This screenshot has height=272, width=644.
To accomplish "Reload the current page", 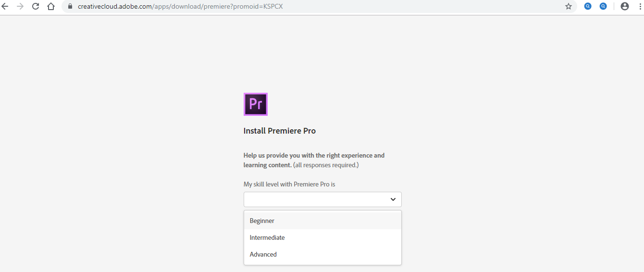I will 36,7.
